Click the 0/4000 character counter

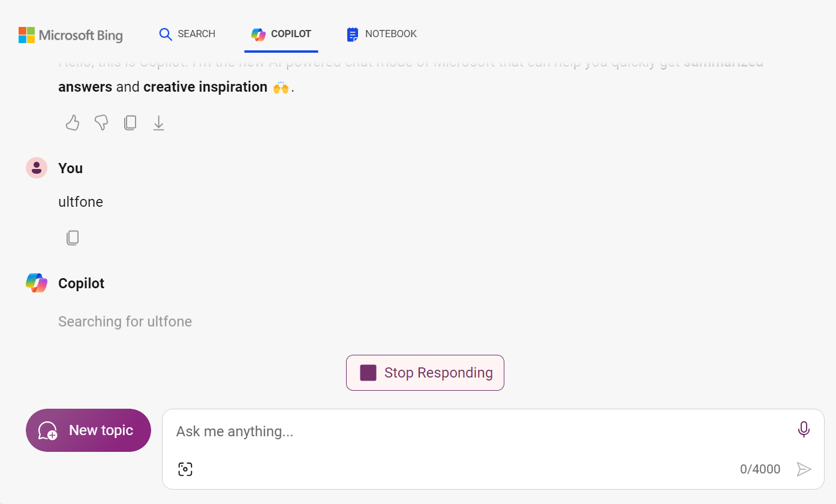[760, 469]
